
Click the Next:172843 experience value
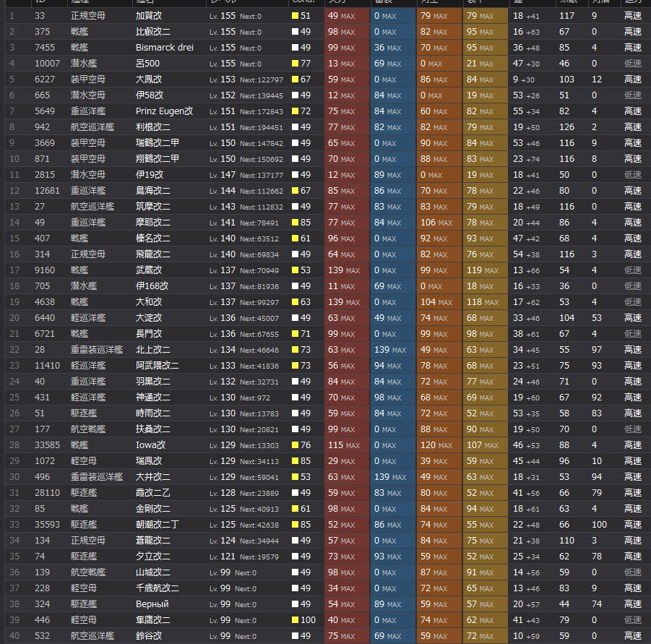click(x=262, y=112)
